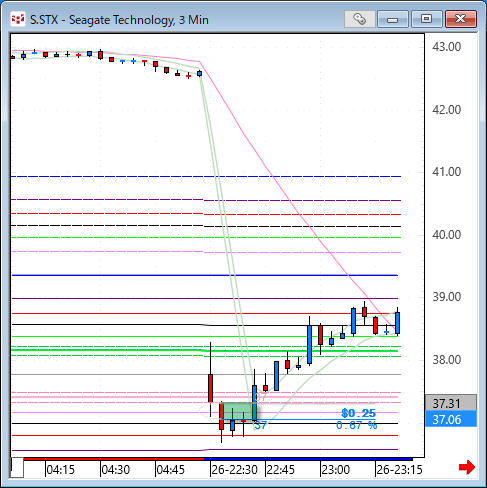Close the S.STX chart window

coord(461,19)
